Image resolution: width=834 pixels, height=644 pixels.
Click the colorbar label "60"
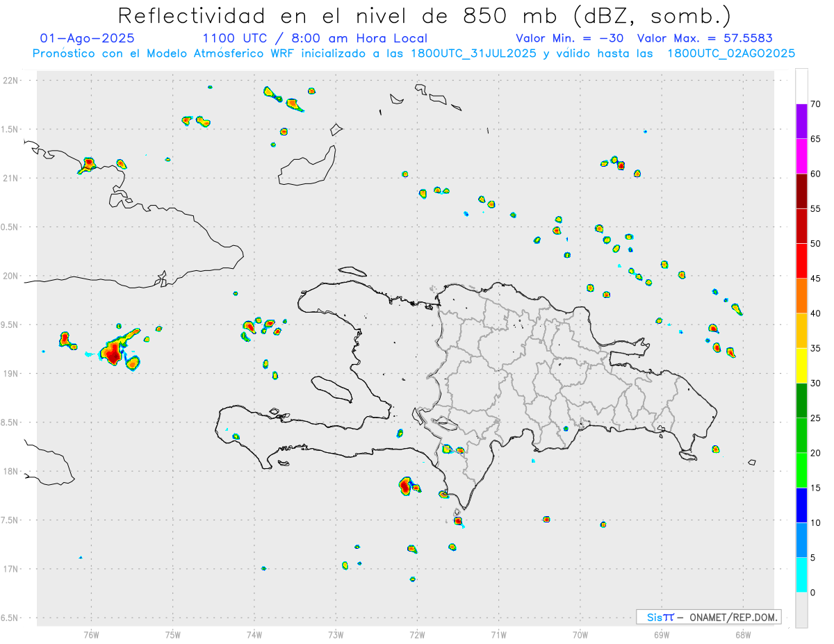click(816, 174)
